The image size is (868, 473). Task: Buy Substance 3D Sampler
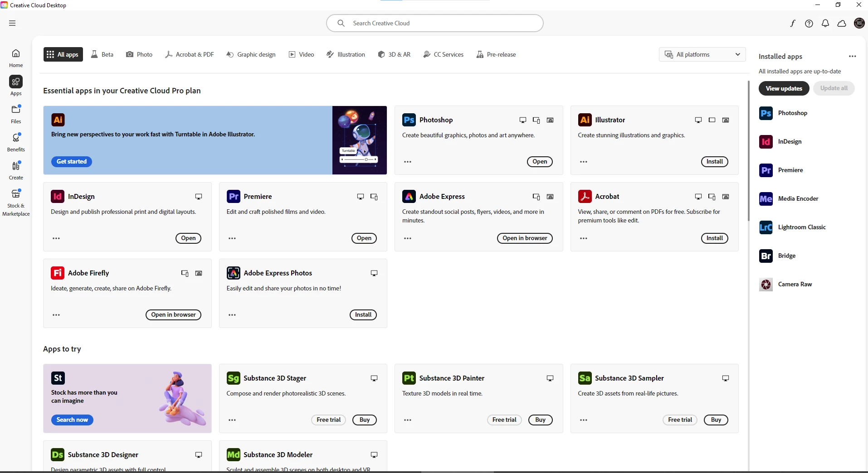[716, 420]
